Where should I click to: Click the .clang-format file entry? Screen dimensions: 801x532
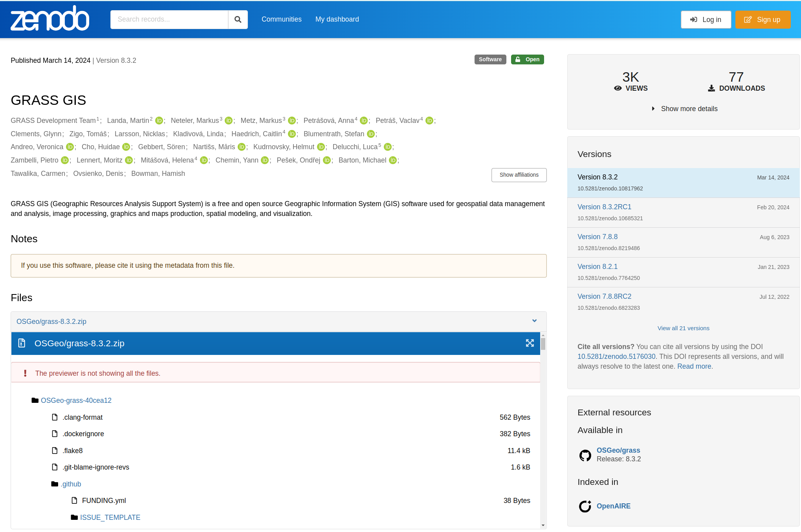click(82, 417)
